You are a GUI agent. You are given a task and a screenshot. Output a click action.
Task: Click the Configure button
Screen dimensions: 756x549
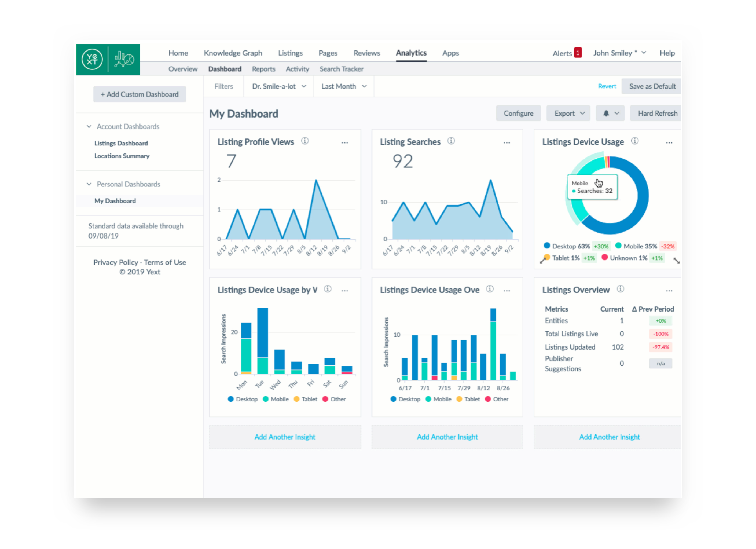click(x=518, y=113)
